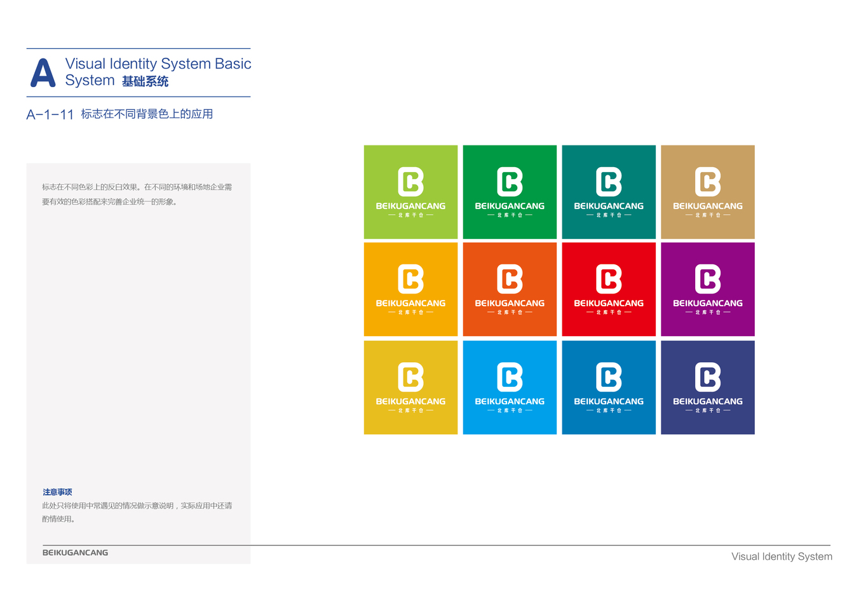The image size is (868, 589).
Task: Click 北库干仓 subtitle on the navy tile
Action: coord(708,410)
